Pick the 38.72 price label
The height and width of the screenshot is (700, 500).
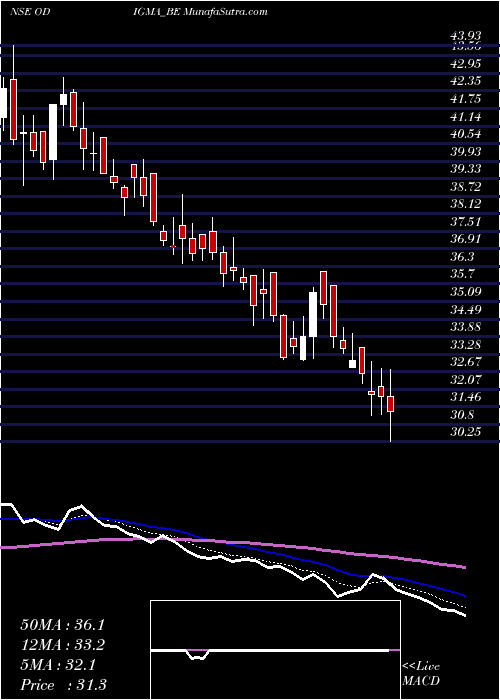point(466,187)
